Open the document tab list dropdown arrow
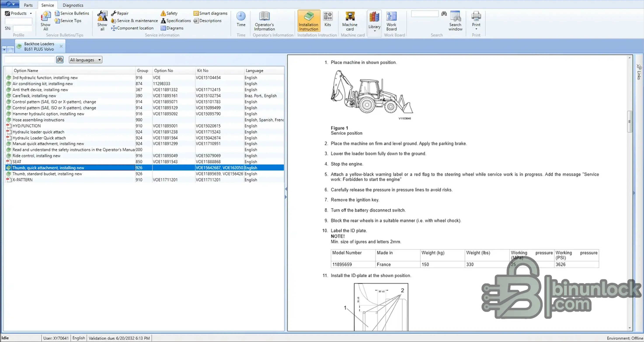Screen dimensions: 644x342 (x=4, y=49)
